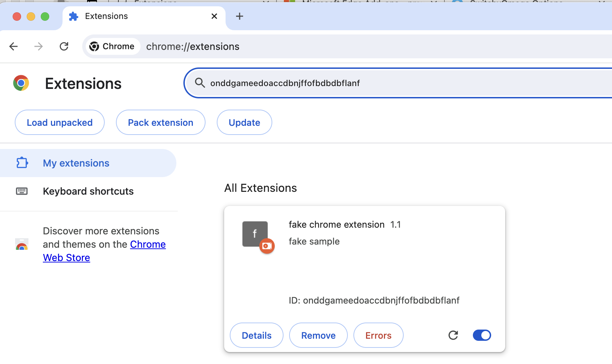612x364 pixels.
Task: Click the extensions search field
Action: 398,83
